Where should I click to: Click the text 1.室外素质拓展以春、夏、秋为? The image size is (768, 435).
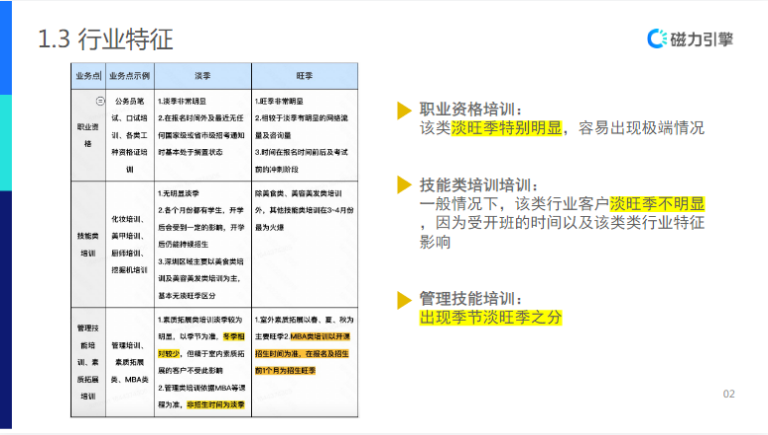click(304, 320)
